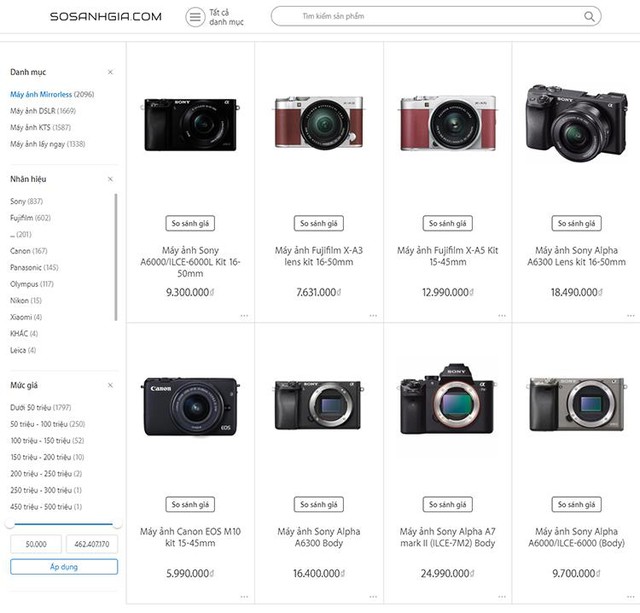The image size is (640, 613).
Task: Click the price 24.990.000đ
Action: pyautogui.click(x=448, y=573)
